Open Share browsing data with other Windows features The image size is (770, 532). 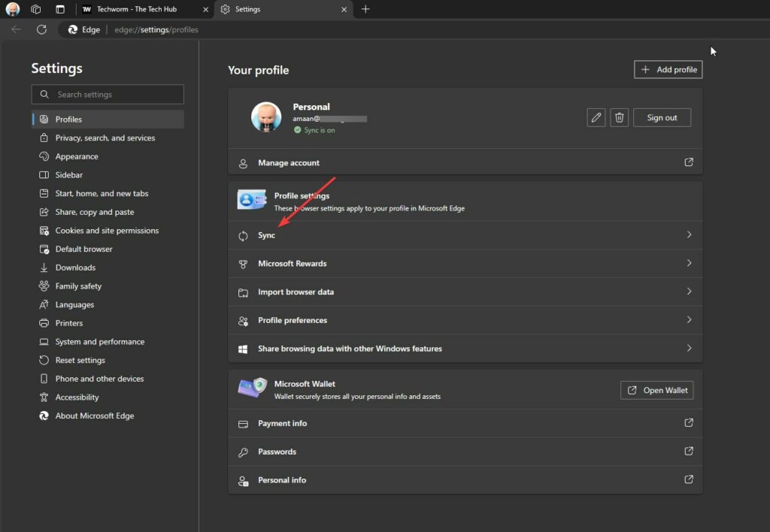pos(465,349)
